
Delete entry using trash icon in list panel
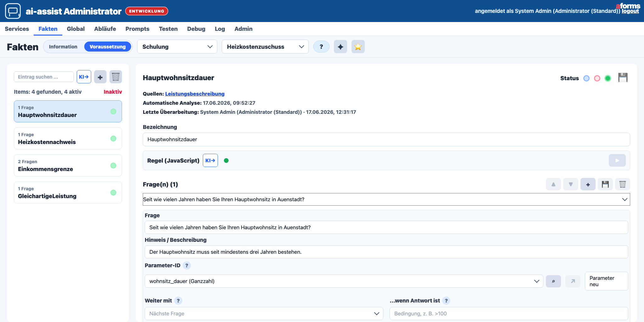116,77
